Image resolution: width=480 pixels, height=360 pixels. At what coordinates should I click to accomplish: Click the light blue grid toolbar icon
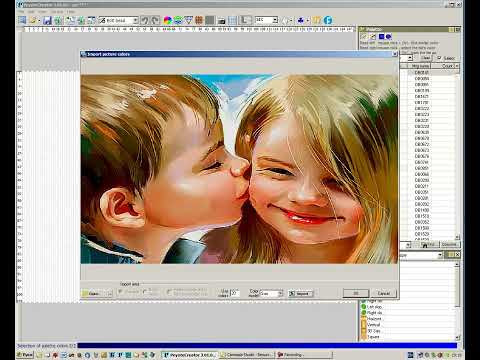point(232,20)
